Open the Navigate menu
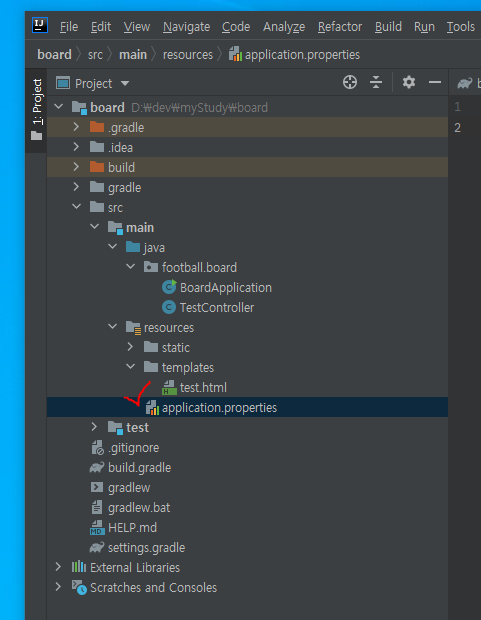The height and width of the screenshot is (620, 481). coord(186,26)
